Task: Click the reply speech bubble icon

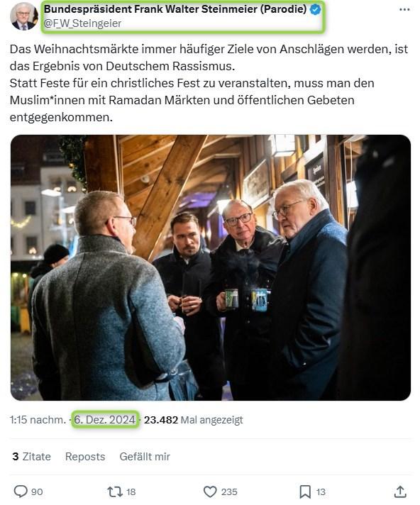Action: 21,492
